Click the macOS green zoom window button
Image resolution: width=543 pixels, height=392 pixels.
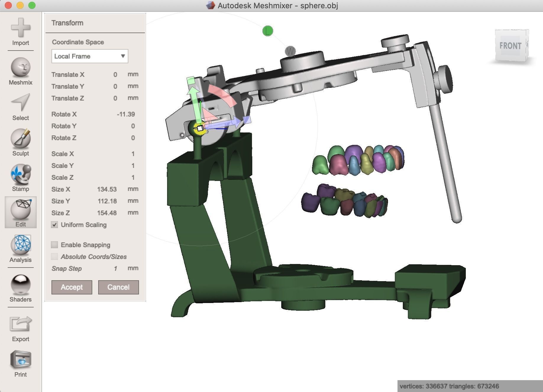point(32,5)
